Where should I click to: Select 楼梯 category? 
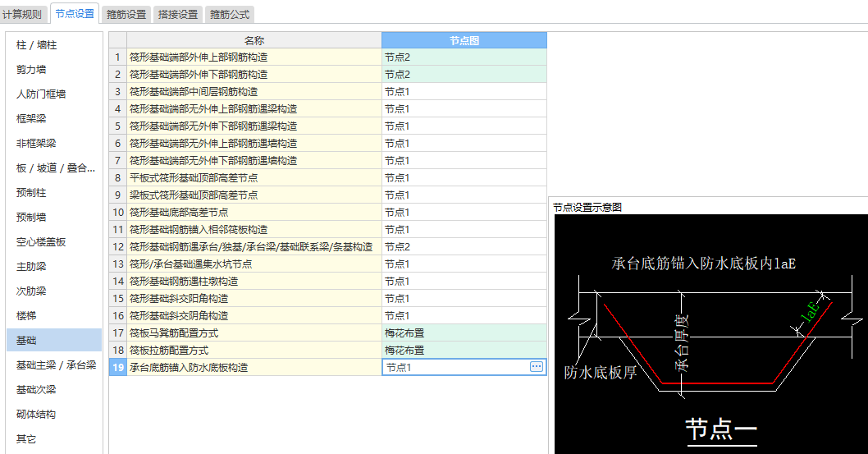pyautogui.click(x=53, y=315)
